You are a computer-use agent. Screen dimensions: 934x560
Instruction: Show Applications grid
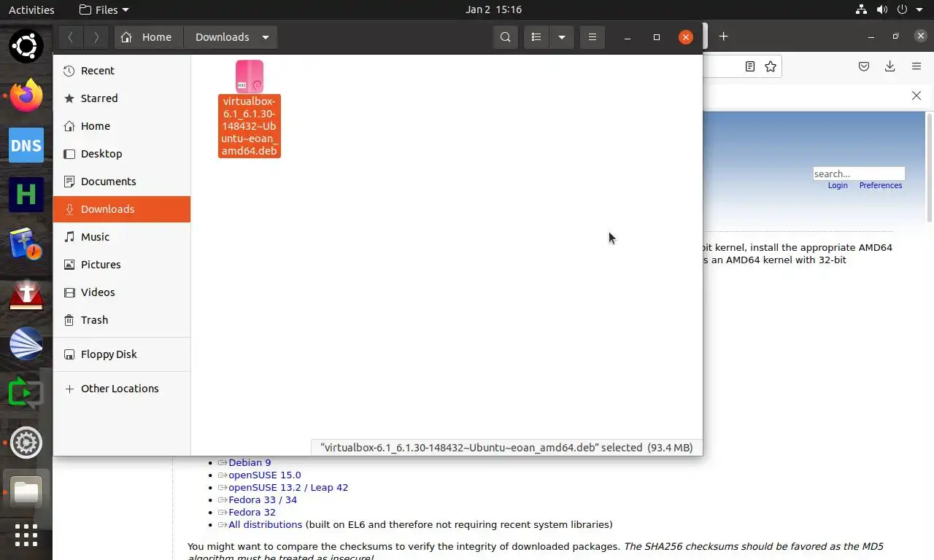tap(26, 535)
